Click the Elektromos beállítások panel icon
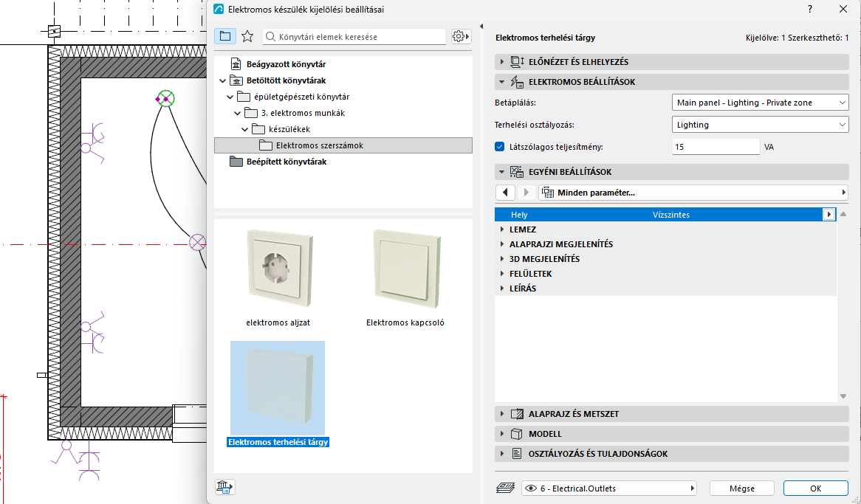The width and height of the screenshot is (861, 504). click(x=517, y=82)
